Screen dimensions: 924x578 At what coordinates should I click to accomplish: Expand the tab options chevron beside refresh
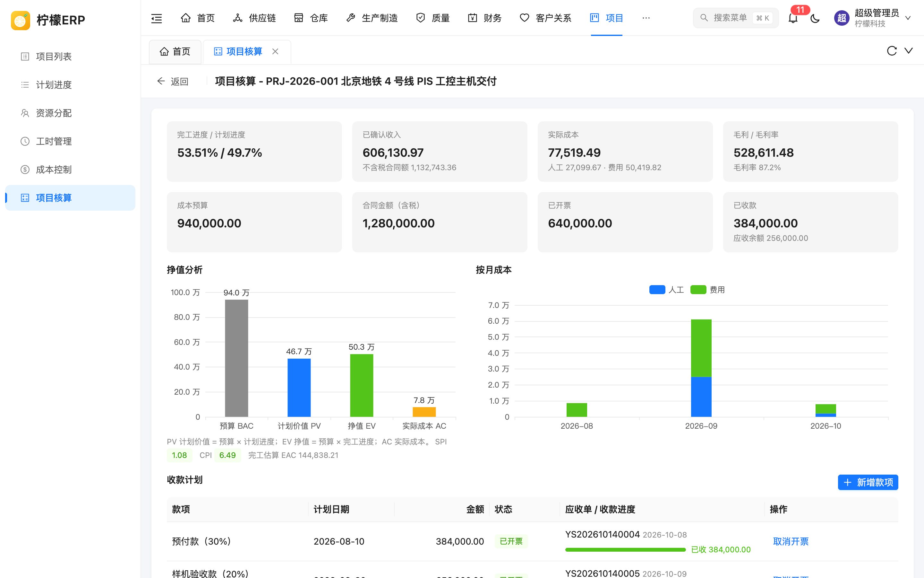(909, 51)
